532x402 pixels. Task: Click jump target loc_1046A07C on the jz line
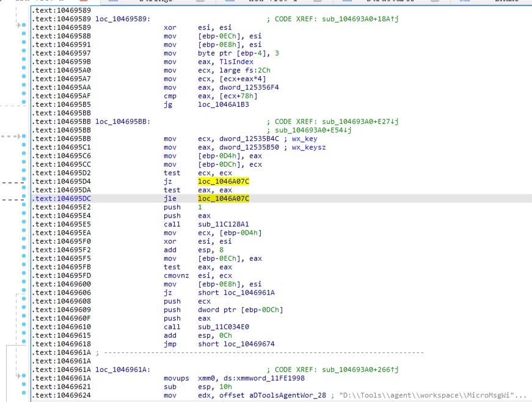[224, 181]
